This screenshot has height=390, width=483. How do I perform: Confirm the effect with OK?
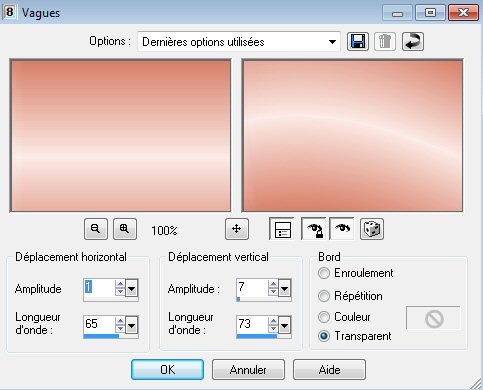point(167,370)
